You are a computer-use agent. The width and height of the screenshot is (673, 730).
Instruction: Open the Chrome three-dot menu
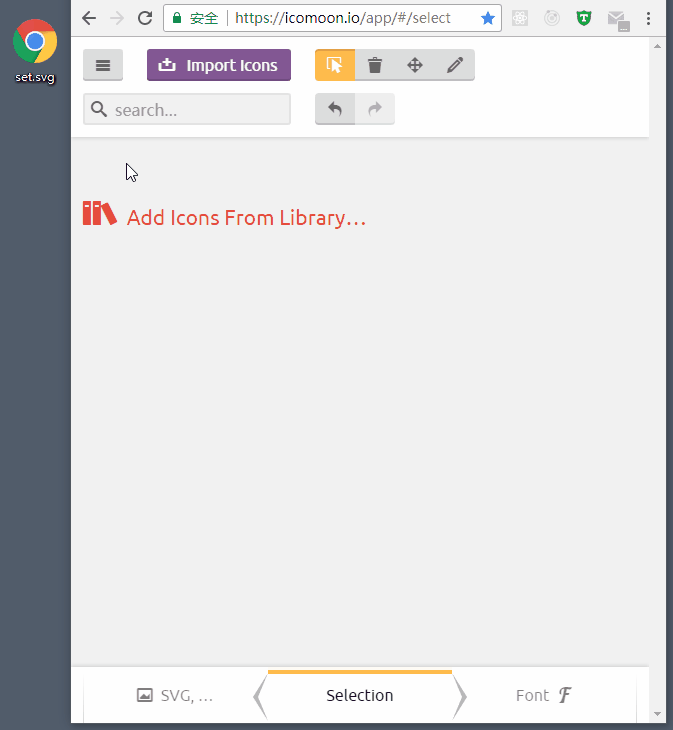648,18
